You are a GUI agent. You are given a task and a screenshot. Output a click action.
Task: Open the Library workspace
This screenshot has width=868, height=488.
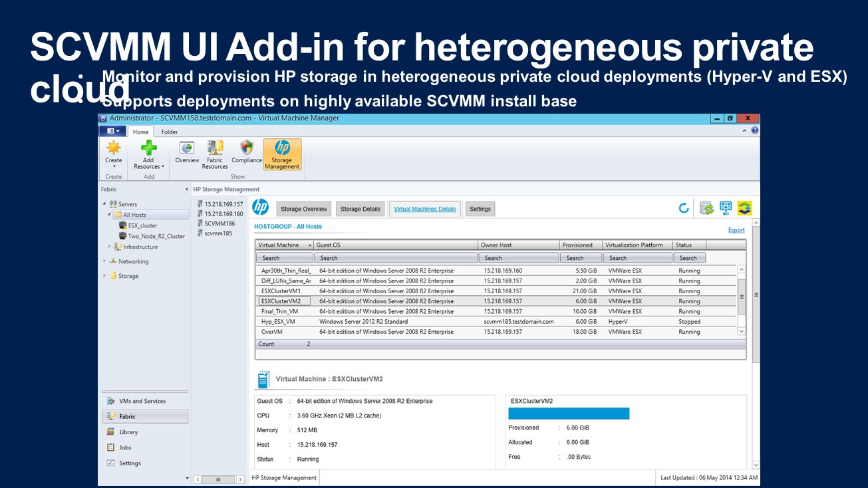click(x=144, y=432)
